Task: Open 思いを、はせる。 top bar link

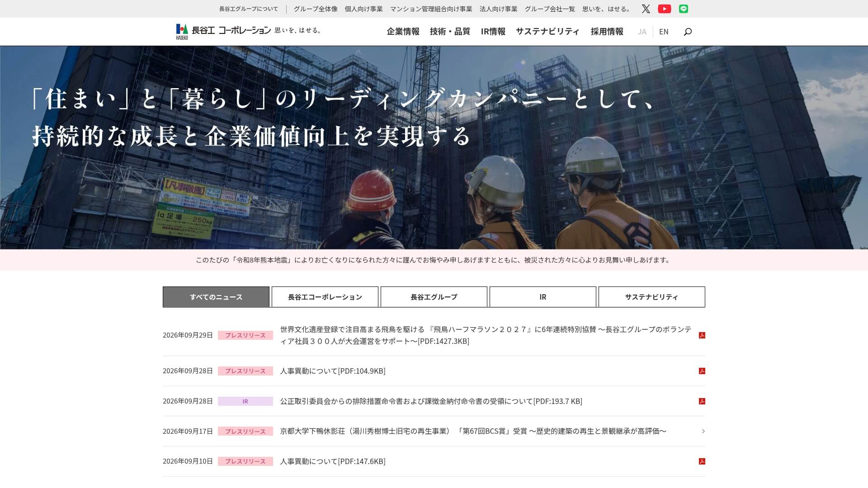Action: tap(607, 9)
